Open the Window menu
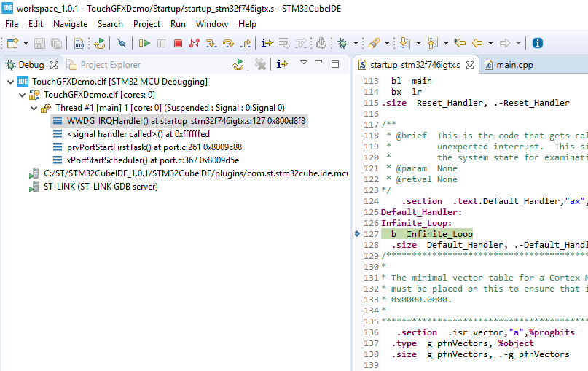The height and width of the screenshot is (371, 588). [212, 24]
